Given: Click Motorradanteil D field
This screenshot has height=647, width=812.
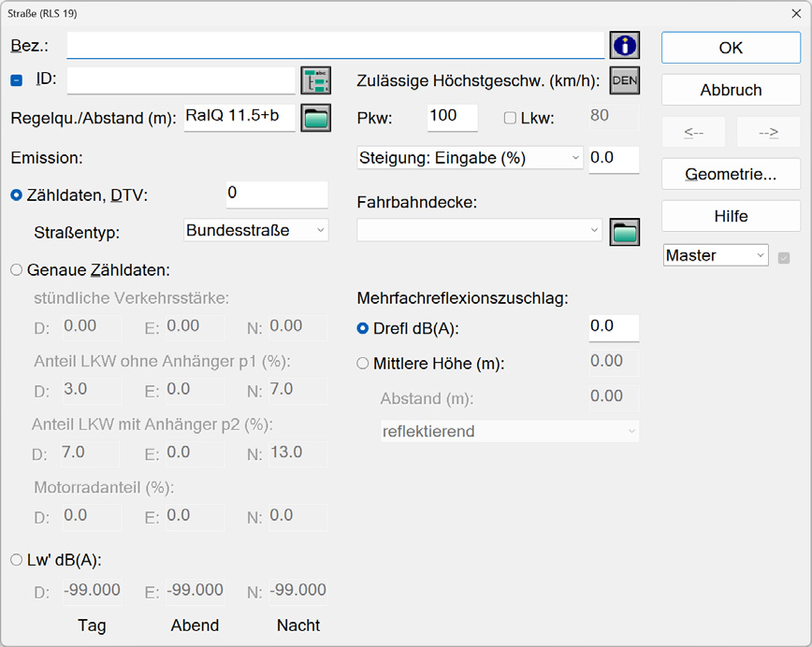Looking at the screenshot, I should (x=93, y=517).
